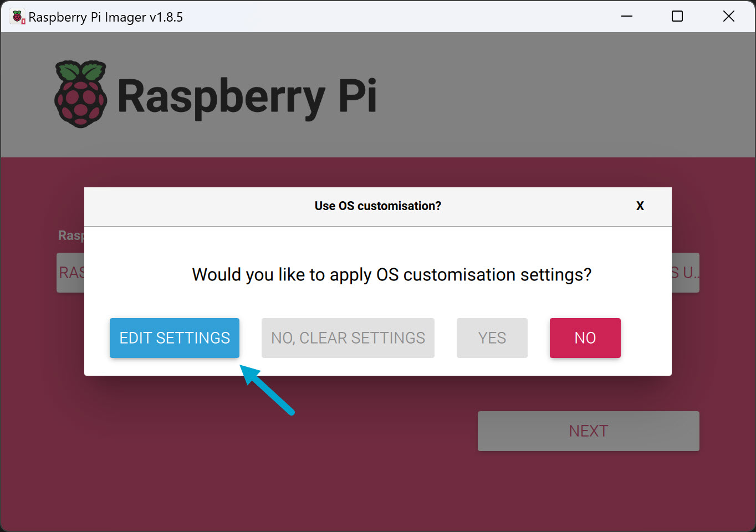Image resolution: width=756 pixels, height=532 pixels.
Task: Click the EDIT SETTINGS button
Action: [175, 338]
